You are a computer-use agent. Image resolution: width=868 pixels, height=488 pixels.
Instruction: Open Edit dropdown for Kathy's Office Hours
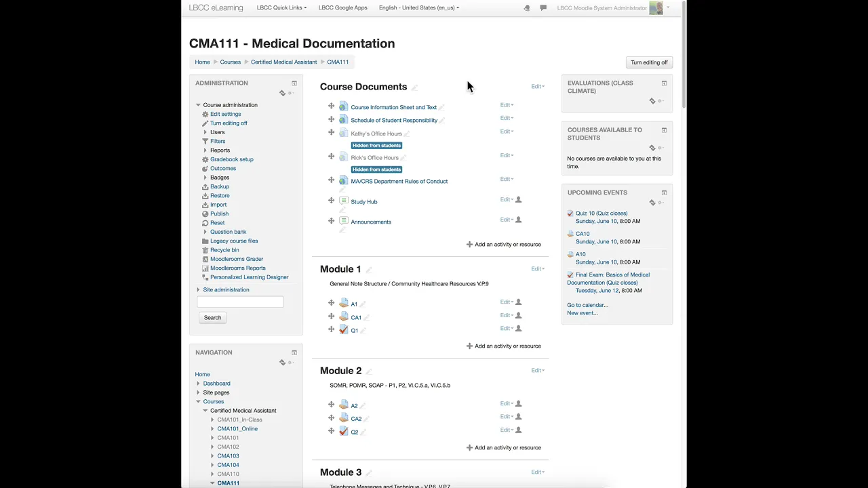[x=507, y=131]
